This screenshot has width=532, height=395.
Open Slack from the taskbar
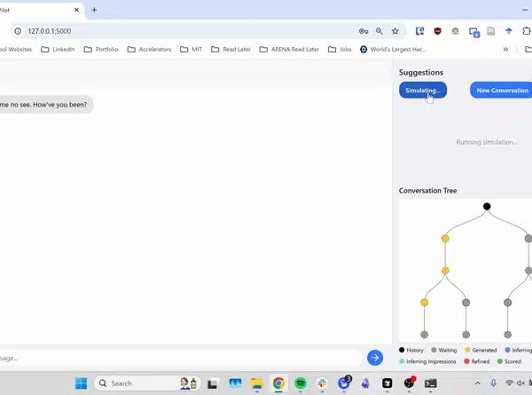coord(322,383)
